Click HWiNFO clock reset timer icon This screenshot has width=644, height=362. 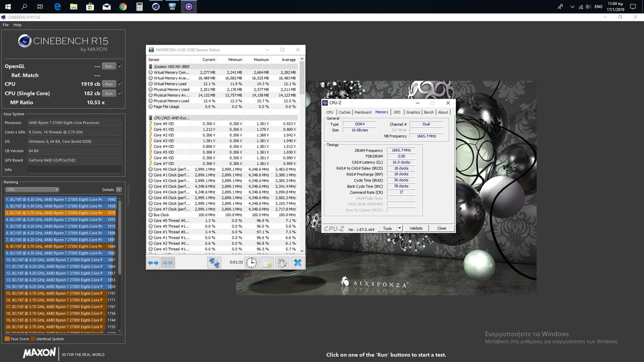click(252, 262)
